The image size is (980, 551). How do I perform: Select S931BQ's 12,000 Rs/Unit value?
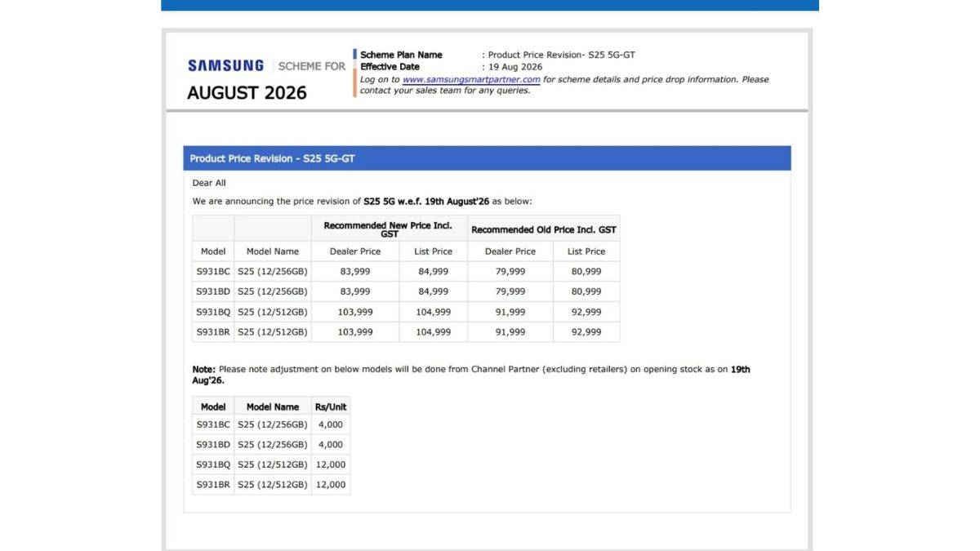pos(330,464)
